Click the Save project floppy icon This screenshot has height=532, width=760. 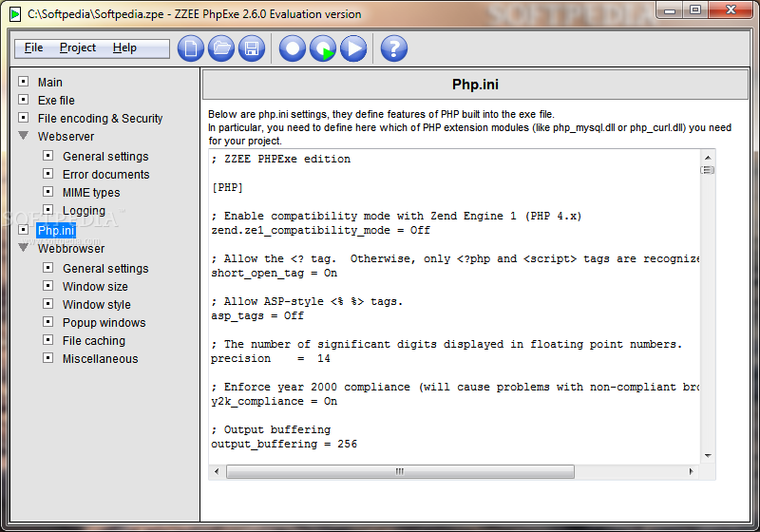click(252, 48)
